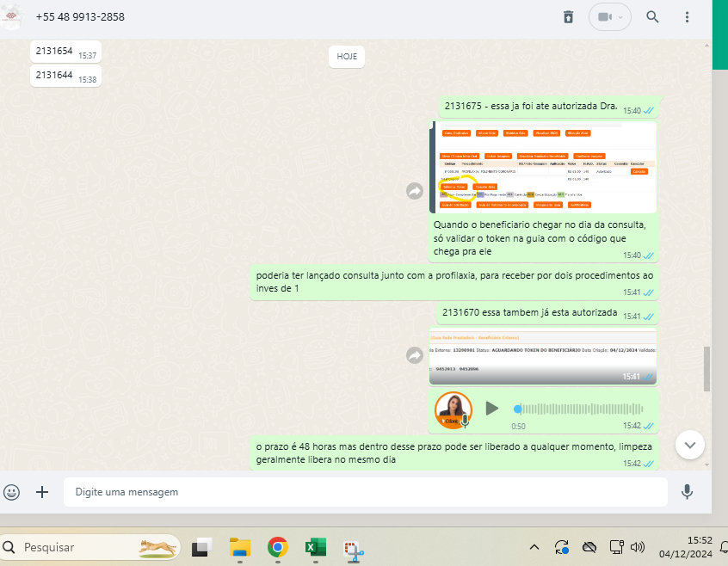Select the 2131654 message
728x566 pixels.
click(65, 52)
